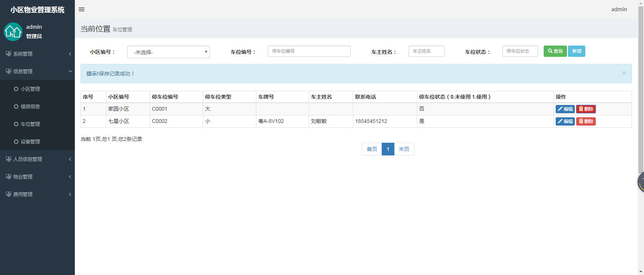Click the 费用管理 menu icon
This screenshot has height=275, width=644.
click(9, 194)
